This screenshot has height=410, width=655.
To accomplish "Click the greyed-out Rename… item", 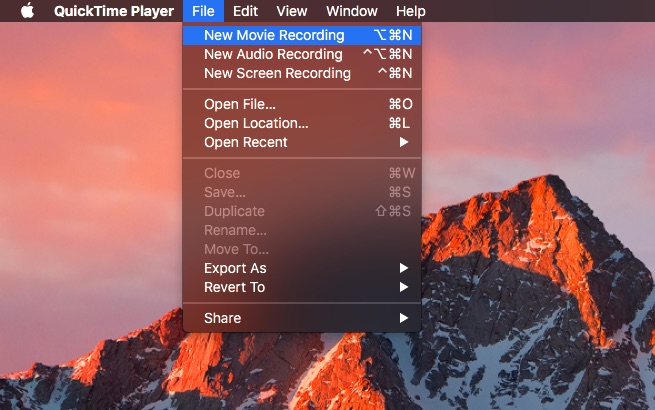I will pos(302,230).
